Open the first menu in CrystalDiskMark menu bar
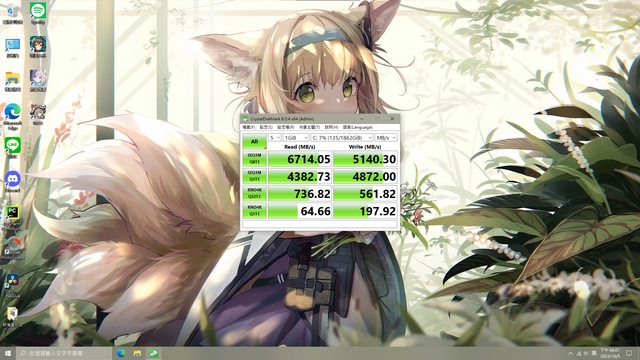640x360 pixels. [x=248, y=127]
